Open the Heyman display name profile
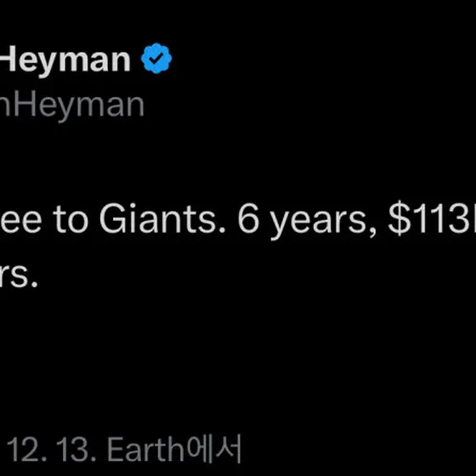The height and width of the screenshot is (476, 476). [x=65, y=60]
